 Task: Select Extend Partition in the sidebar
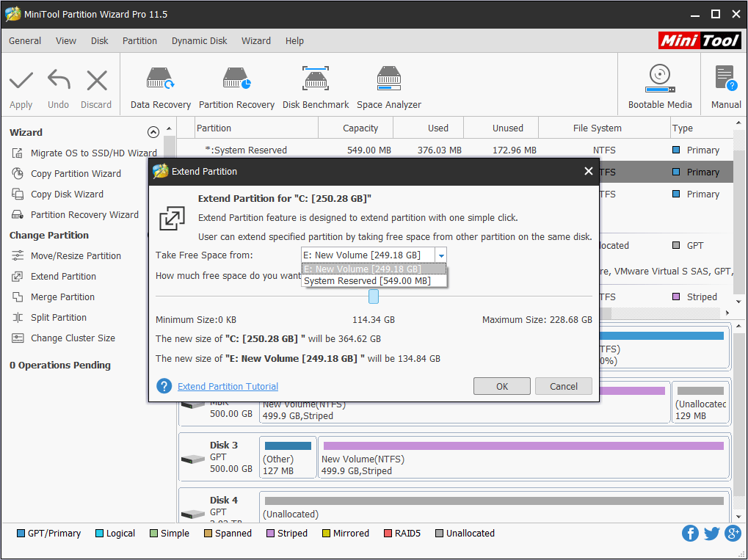[54, 276]
